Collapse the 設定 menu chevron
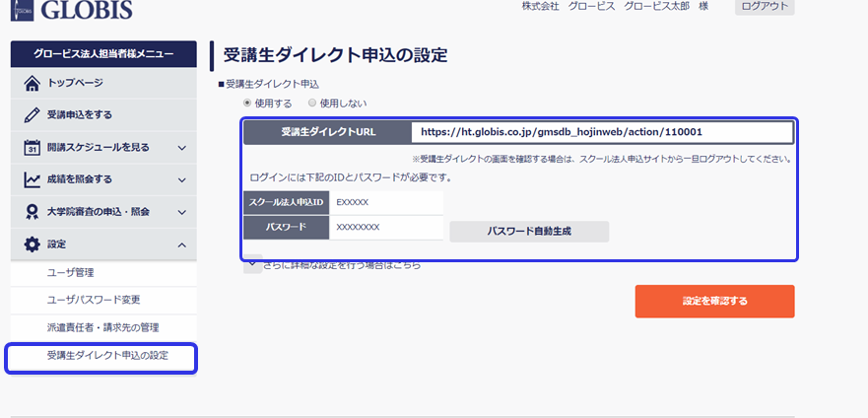The height and width of the screenshot is (418, 868). click(181, 244)
